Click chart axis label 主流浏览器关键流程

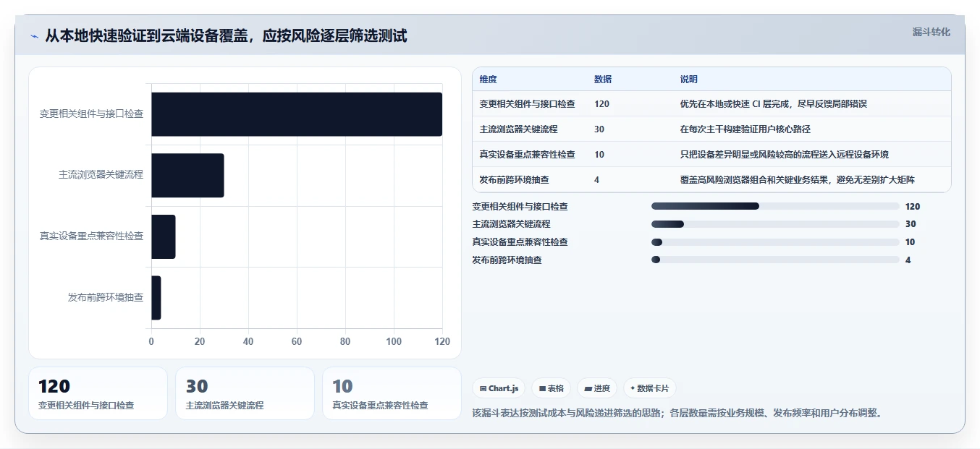[x=101, y=175]
